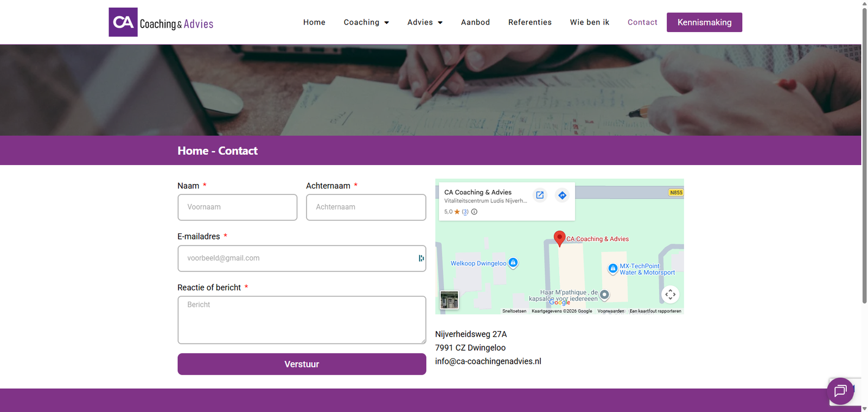This screenshot has width=868, height=412.
Task: Open the Wie ben ik page
Action: (x=590, y=22)
